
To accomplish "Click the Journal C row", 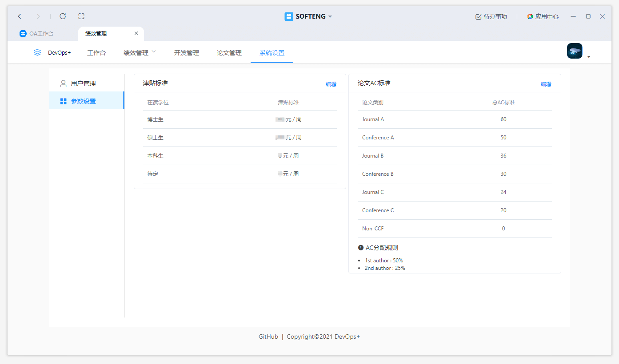I will tap(455, 192).
